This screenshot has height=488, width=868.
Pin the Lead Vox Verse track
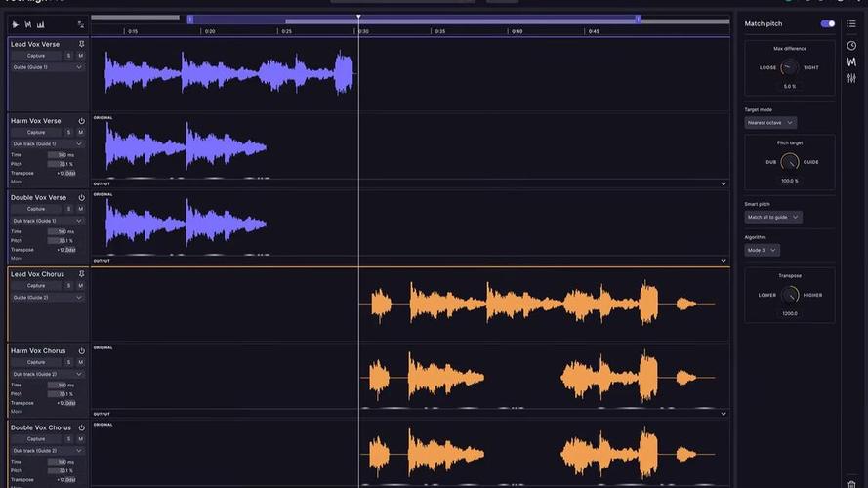click(81, 44)
